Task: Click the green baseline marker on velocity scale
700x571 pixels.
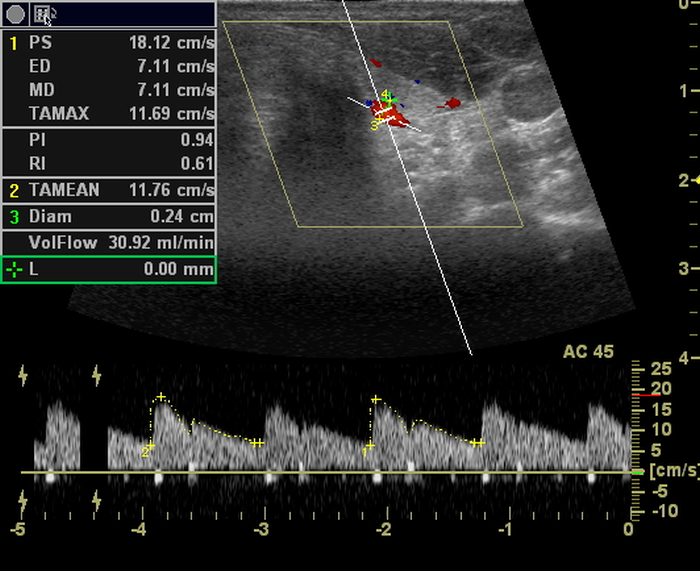Action: (637, 471)
